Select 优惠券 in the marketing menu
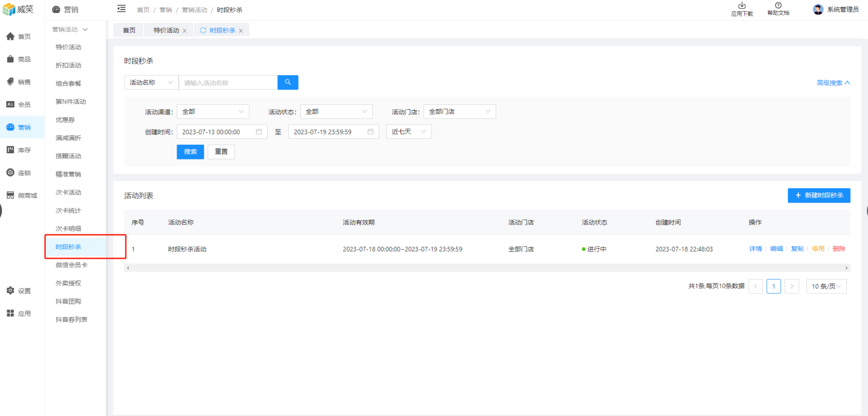The width and height of the screenshot is (868, 416). [x=65, y=120]
